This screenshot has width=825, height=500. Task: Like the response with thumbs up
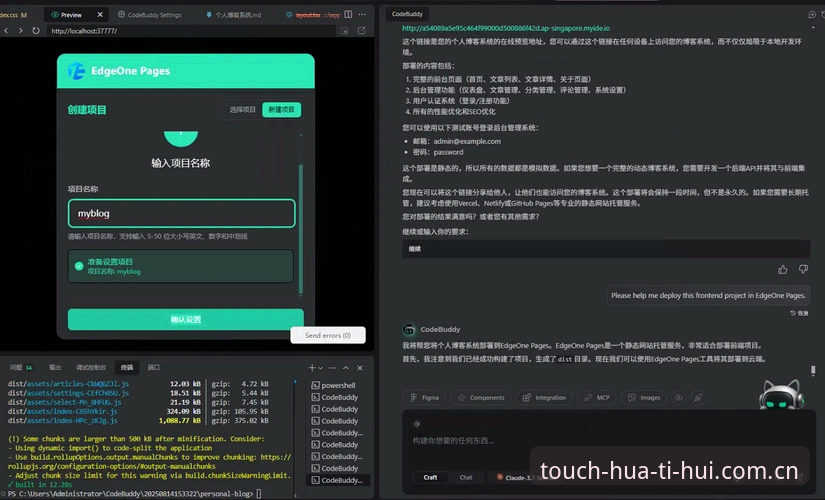click(x=783, y=269)
